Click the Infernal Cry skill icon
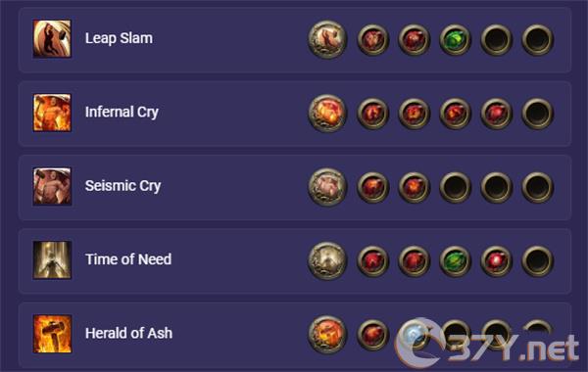This screenshot has height=372, width=588. (52, 113)
